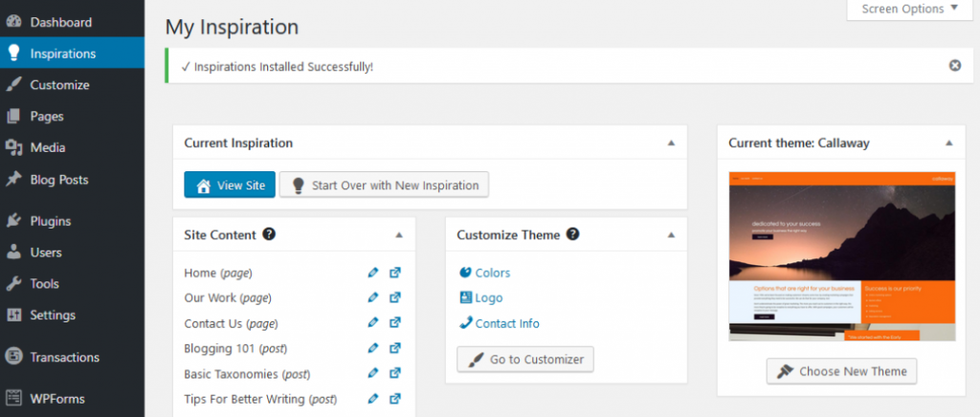
Task: Open Blogging 101 external link icon
Action: coord(395,348)
